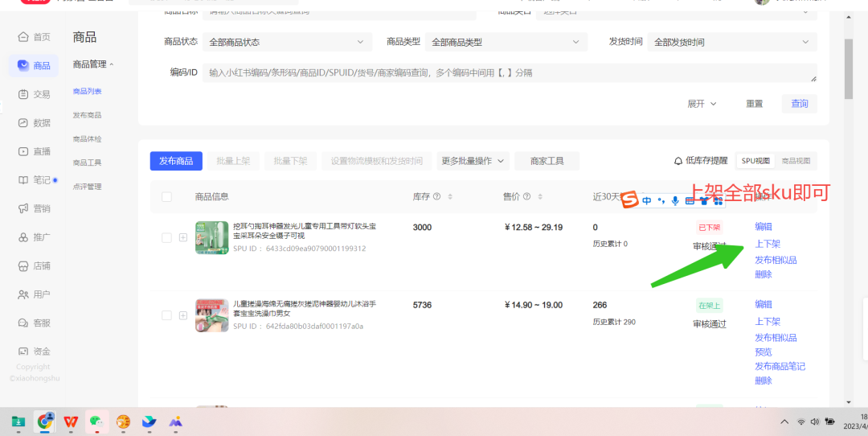
Task: Open the 商品状态 dropdown
Action: [x=287, y=42]
